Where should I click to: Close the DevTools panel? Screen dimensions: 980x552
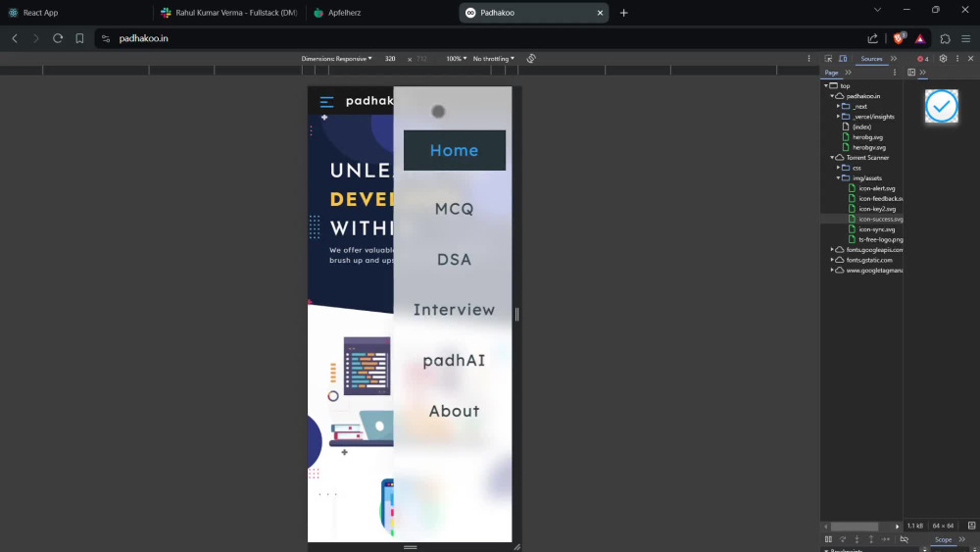pyautogui.click(x=970, y=58)
